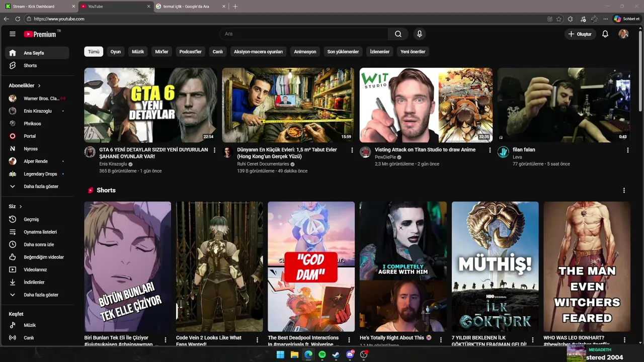Screen dimensions: 644x362
Task: Open the account avatar menu
Action: pos(623,34)
